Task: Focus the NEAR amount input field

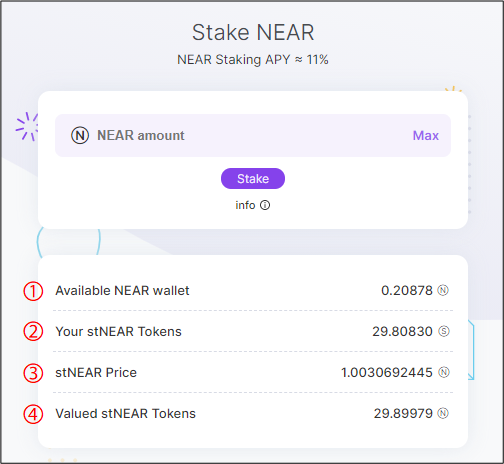Action: click(x=253, y=135)
